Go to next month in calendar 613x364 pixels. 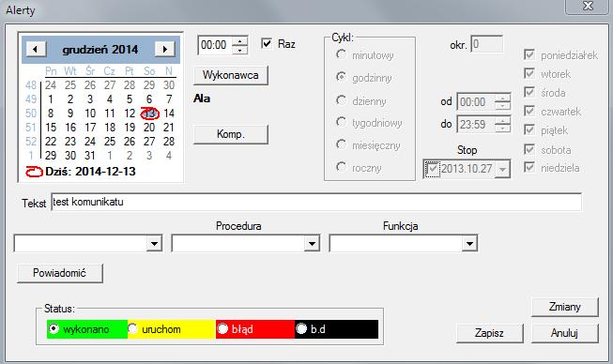point(164,49)
